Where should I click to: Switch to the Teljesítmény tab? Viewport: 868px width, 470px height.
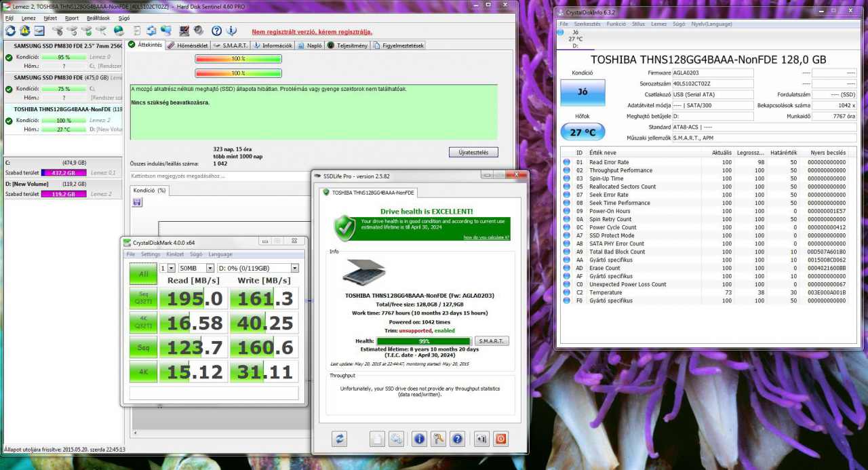tap(348, 45)
